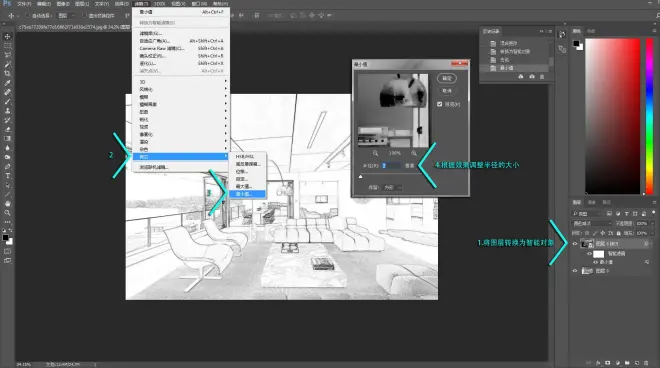
Task: Toggle the show transform controls checkbox
Action: tap(85, 16)
